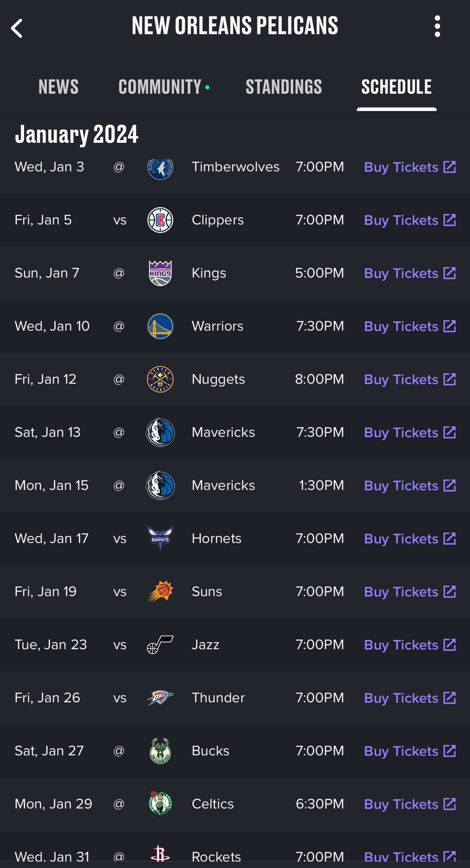
Task: Buy Tickets for Jan 5 Clippers game
Action: click(409, 220)
